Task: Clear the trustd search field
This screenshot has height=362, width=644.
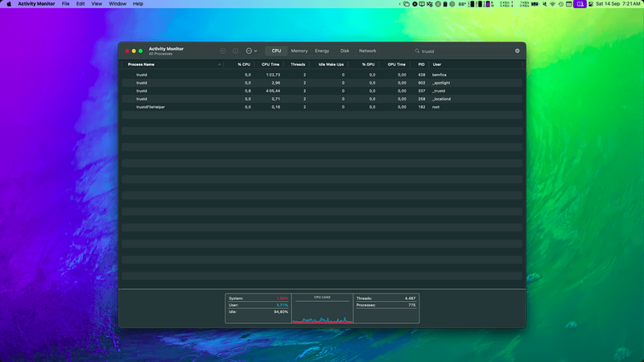Action: click(517, 51)
